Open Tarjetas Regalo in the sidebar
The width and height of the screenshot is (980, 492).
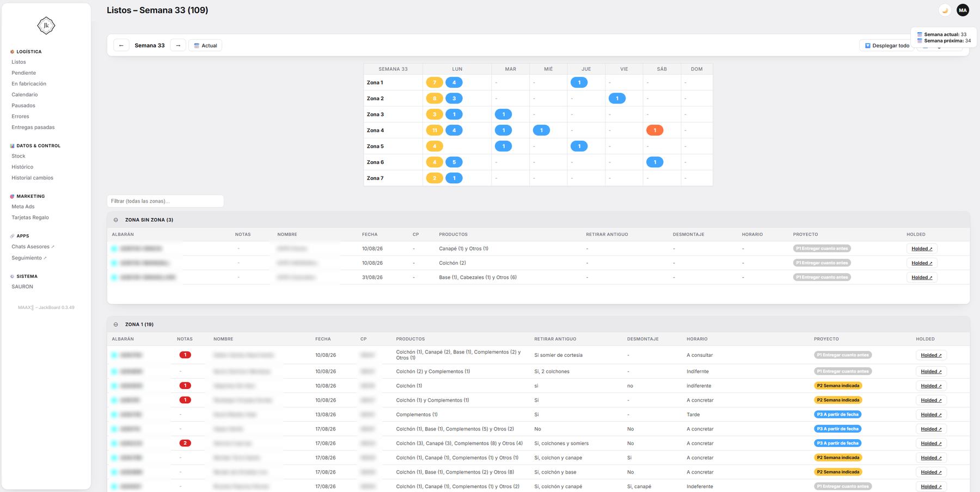coord(30,218)
